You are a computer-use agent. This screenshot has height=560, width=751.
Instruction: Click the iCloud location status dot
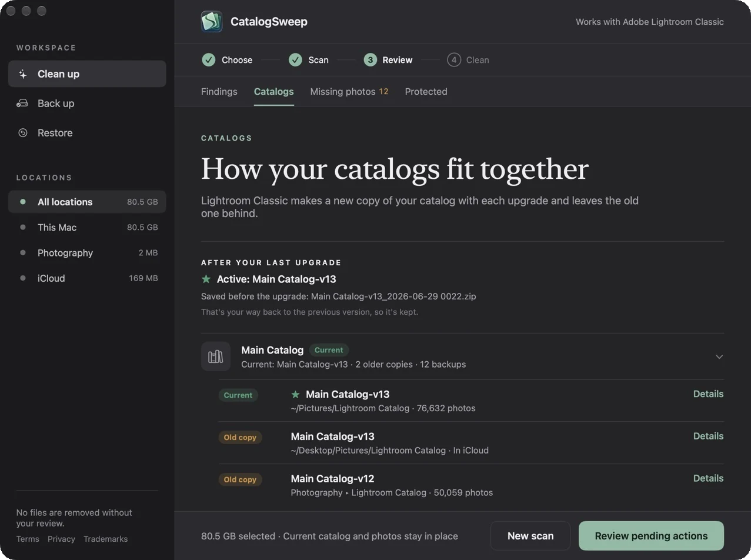[23, 278]
